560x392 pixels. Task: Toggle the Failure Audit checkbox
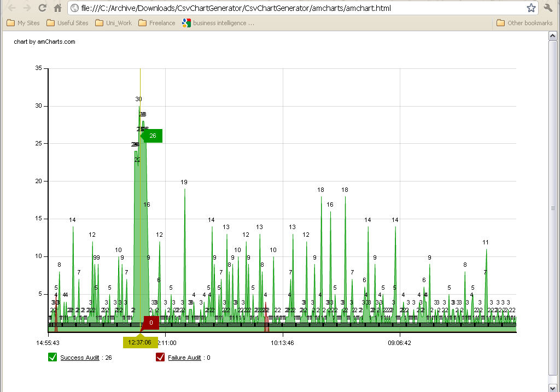pos(160,358)
